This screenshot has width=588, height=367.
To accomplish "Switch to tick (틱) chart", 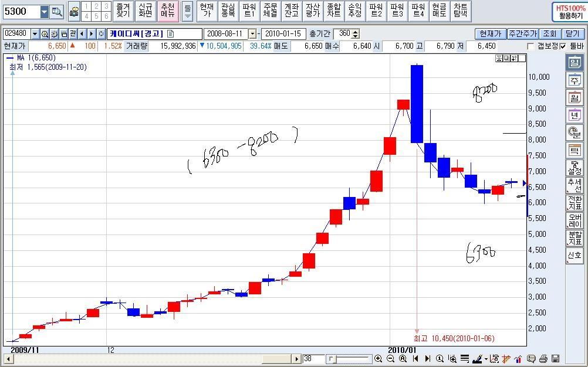I will (x=574, y=150).
